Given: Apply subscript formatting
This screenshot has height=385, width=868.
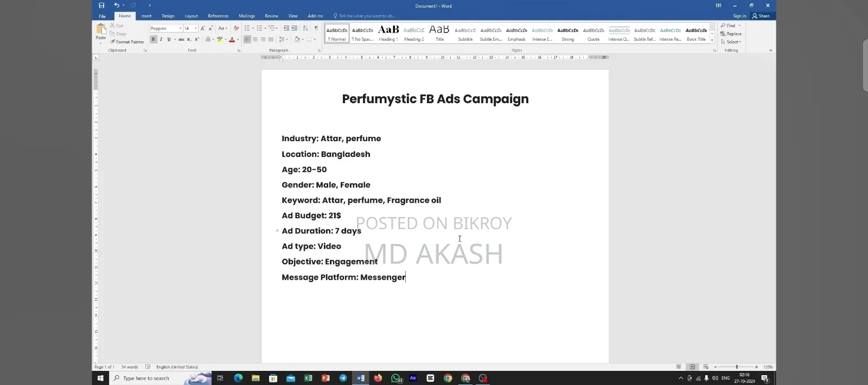Looking at the screenshot, I should pyautogui.click(x=189, y=40).
